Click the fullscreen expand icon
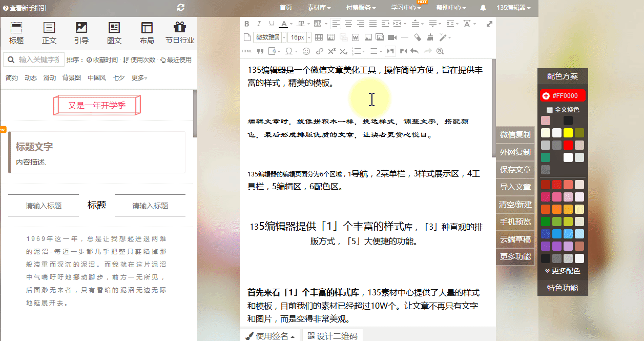The width and height of the screenshot is (644, 341). 489,24
